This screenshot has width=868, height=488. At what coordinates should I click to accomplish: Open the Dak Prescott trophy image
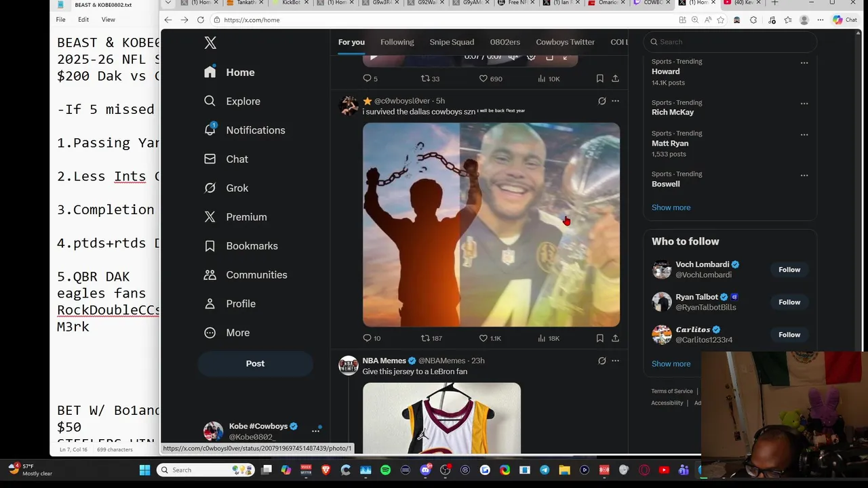point(491,224)
